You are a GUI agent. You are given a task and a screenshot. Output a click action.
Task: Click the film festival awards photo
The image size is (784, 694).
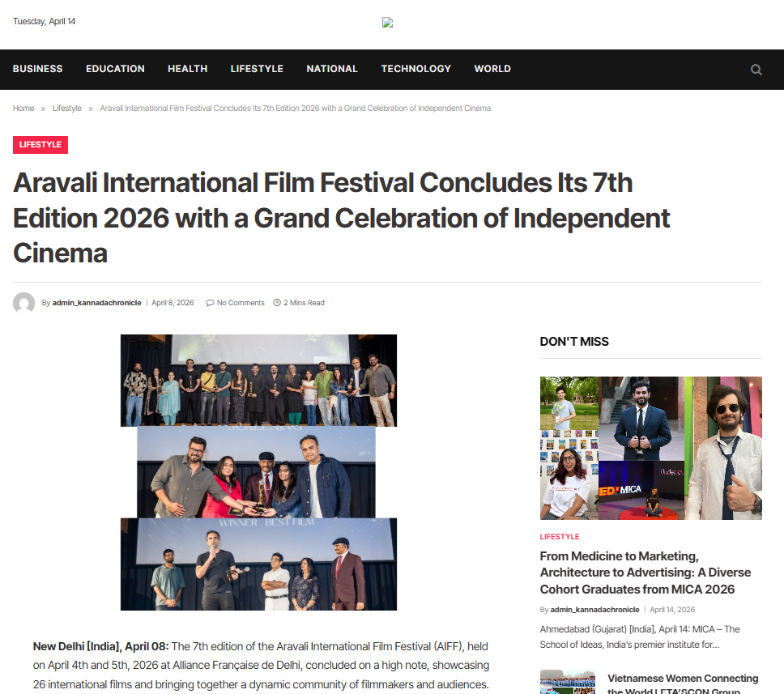[258, 472]
